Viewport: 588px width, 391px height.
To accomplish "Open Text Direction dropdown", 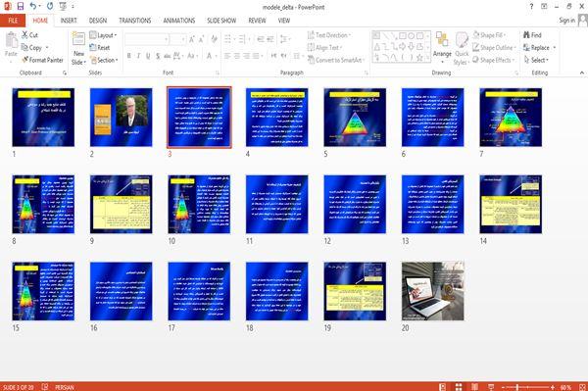I will coord(329,35).
